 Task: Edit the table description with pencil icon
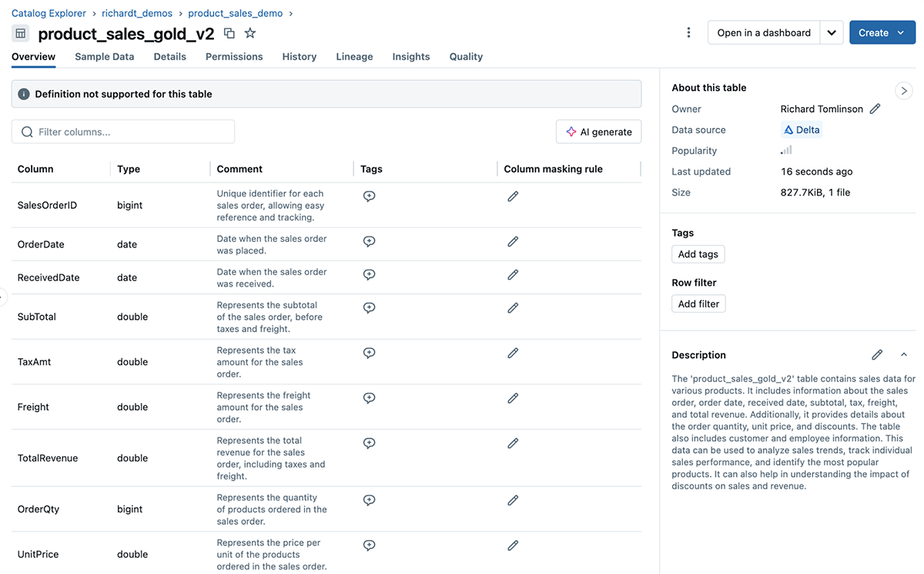click(x=877, y=355)
